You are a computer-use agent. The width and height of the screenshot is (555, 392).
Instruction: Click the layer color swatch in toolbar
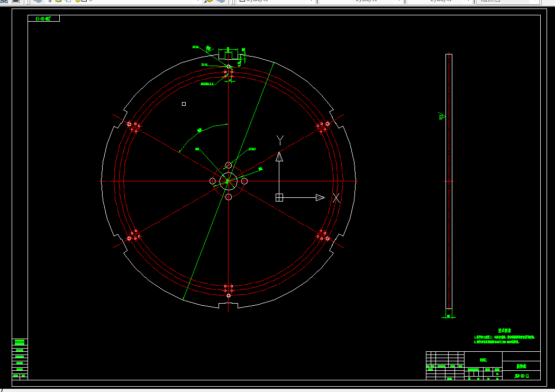click(x=84, y=1)
